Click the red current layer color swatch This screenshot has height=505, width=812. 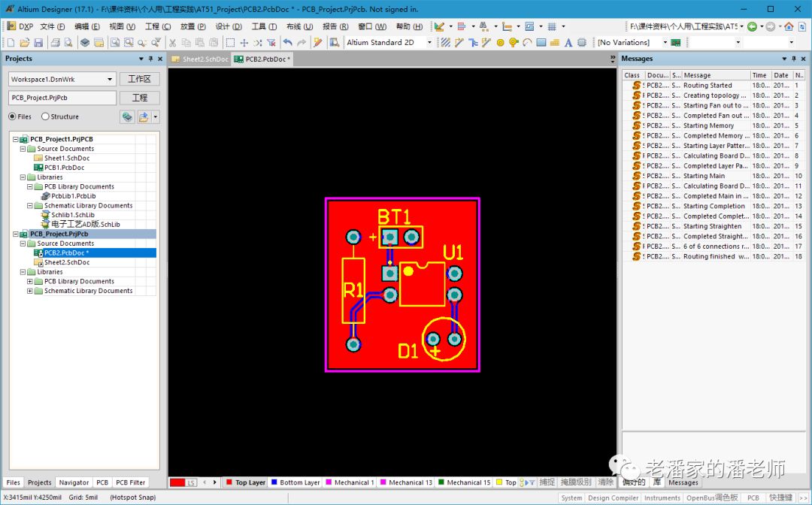(177, 482)
